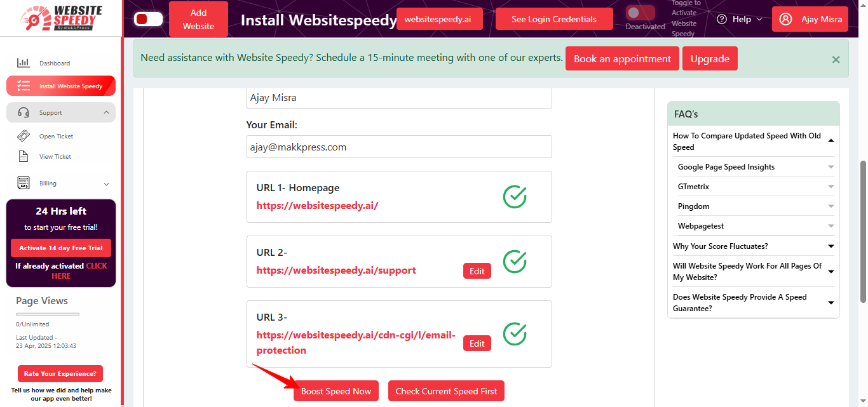Click the Install Website Speedy checklist icon

pos(24,86)
